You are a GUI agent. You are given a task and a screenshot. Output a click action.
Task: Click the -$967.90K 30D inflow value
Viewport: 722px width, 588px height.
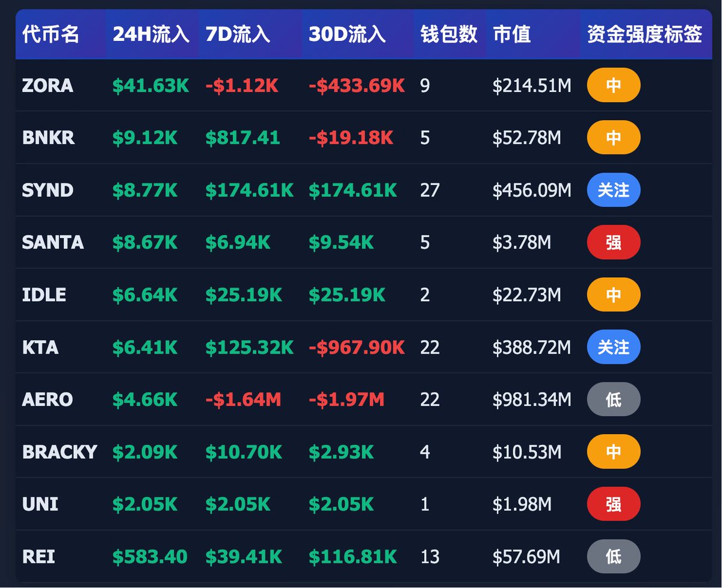[x=357, y=347]
